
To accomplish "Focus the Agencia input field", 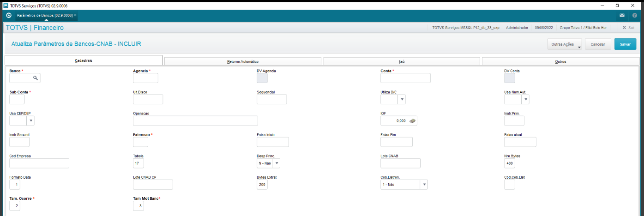I will click(145, 78).
